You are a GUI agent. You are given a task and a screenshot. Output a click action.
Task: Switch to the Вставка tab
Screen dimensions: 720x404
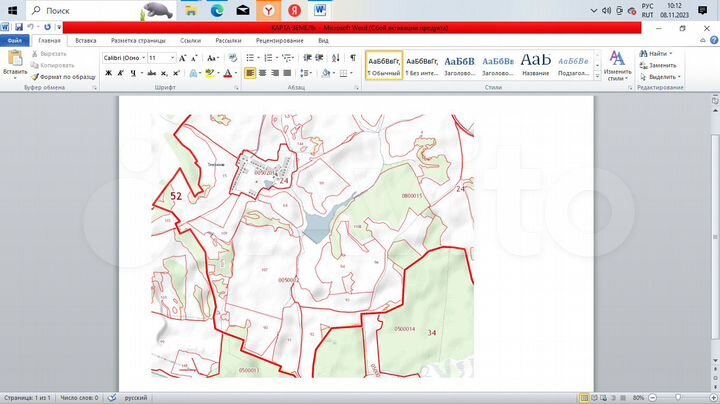pos(86,40)
